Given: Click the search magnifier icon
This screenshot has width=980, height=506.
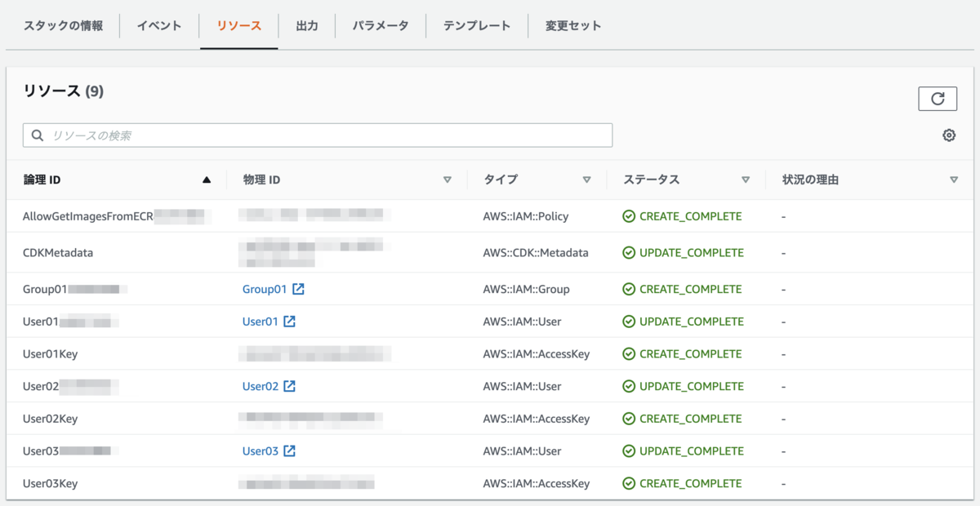Looking at the screenshot, I should 38,135.
